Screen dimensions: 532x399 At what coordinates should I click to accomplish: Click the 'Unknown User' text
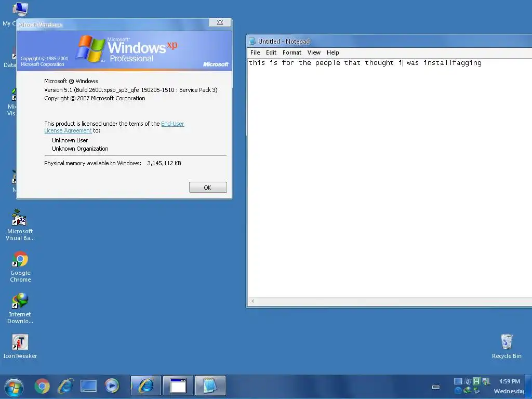[x=70, y=140]
